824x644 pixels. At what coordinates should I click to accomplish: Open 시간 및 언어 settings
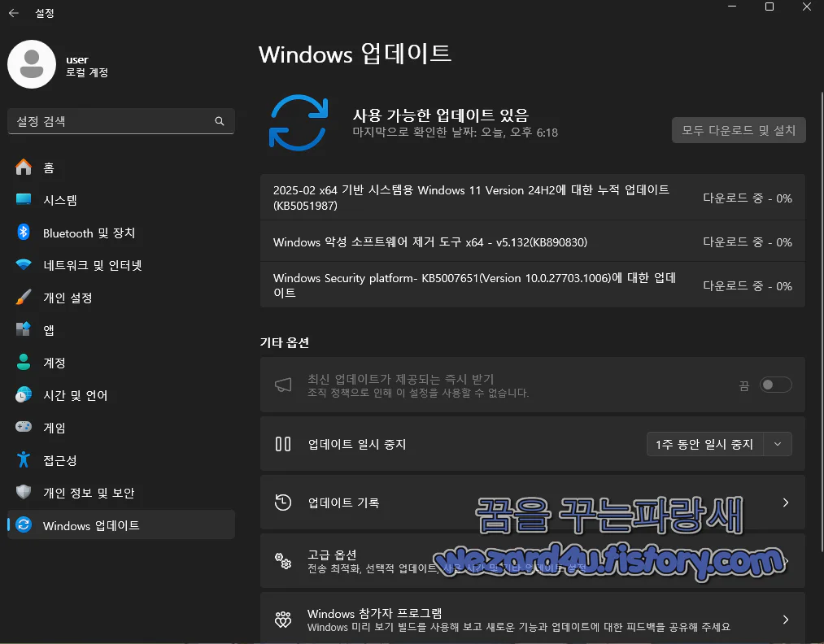121,395
